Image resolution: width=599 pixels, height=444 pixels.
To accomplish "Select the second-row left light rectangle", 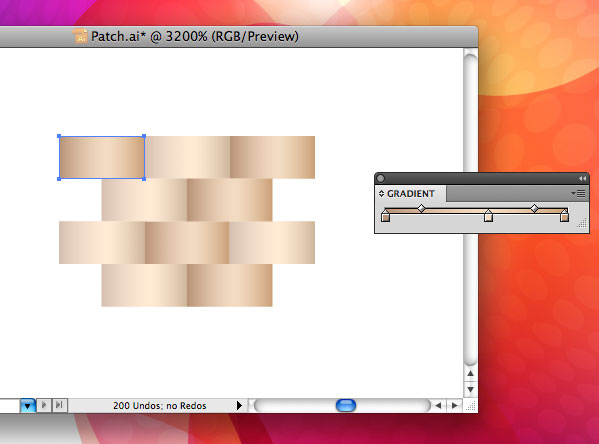I will coord(144,200).
